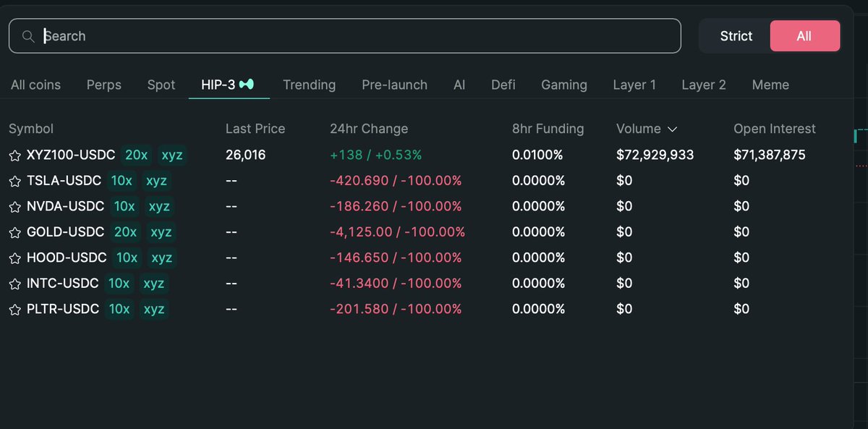Toggle the Strict search filter
Screen dimensions: 868x429
pos(735,35)
